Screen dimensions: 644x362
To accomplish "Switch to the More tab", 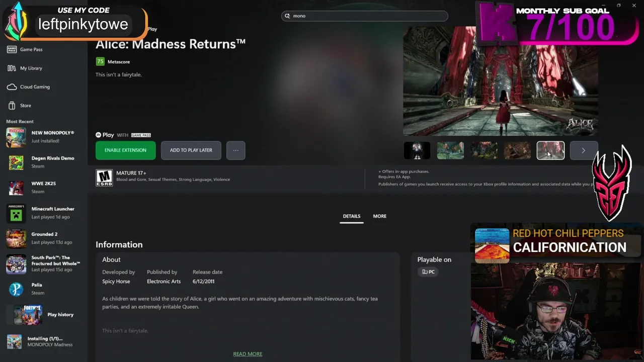I will point(380,216).
